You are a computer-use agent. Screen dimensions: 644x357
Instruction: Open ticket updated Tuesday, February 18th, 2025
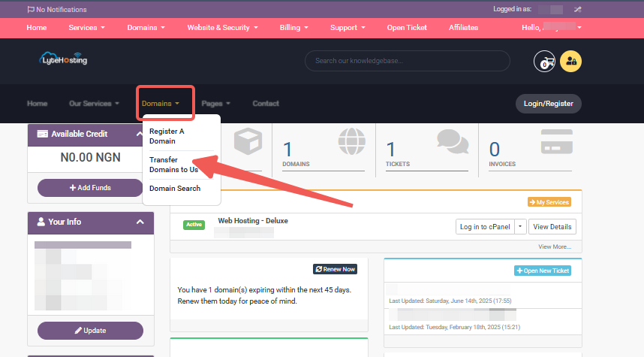pyautogui.click(x=483, y=322)
